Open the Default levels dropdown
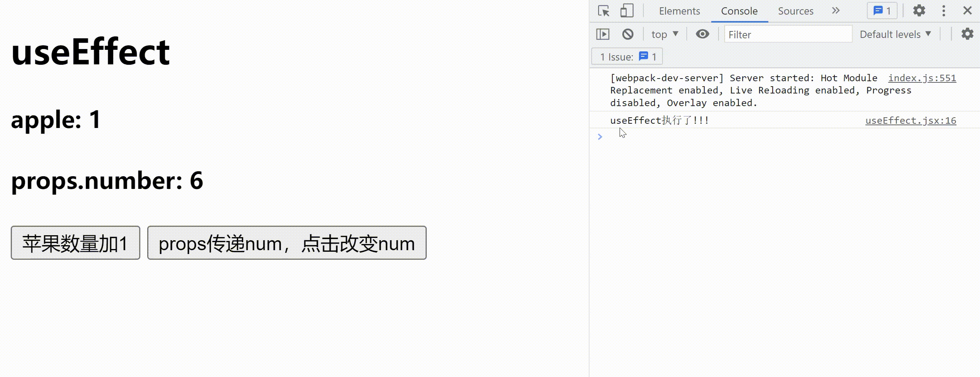Viewport: 980px width, 377px height. tap(895, 34)
